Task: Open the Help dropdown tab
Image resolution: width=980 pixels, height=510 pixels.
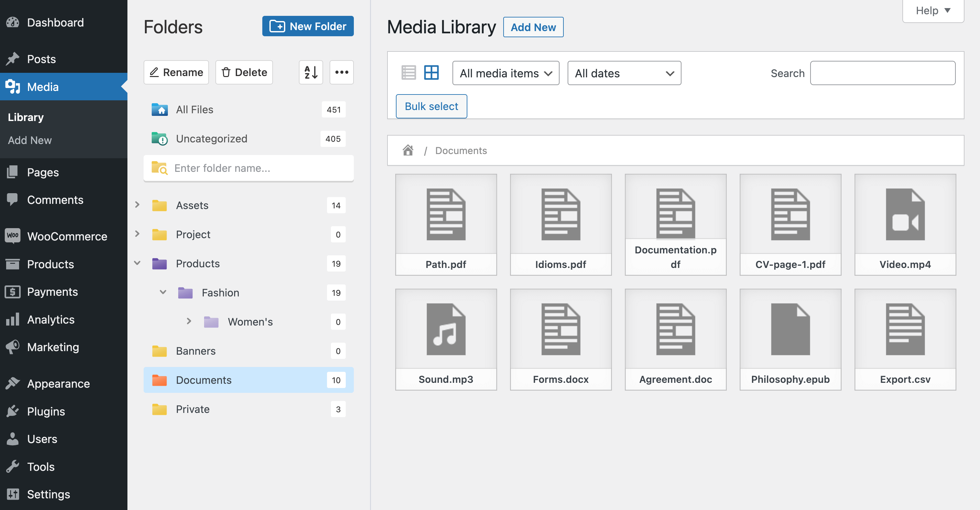Action: click(x=933, y=11)
